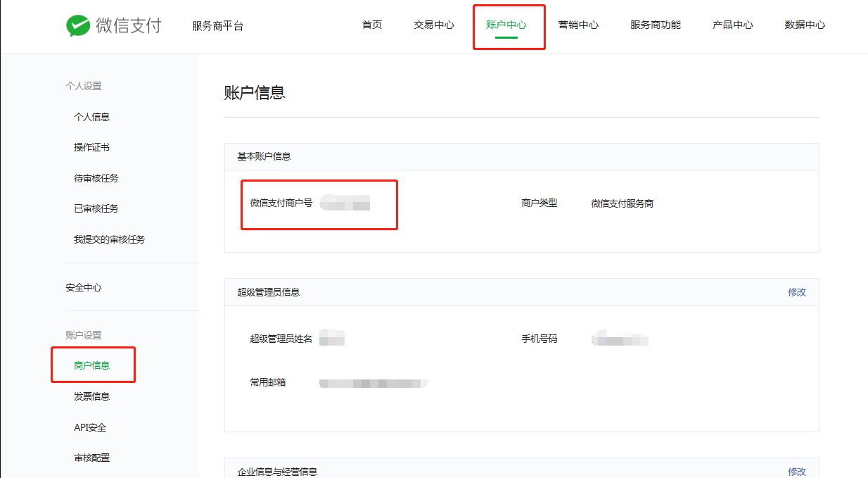Screen dimensions: 868x478
Task: Go to the 数据中心 tab
Action: 805,25
